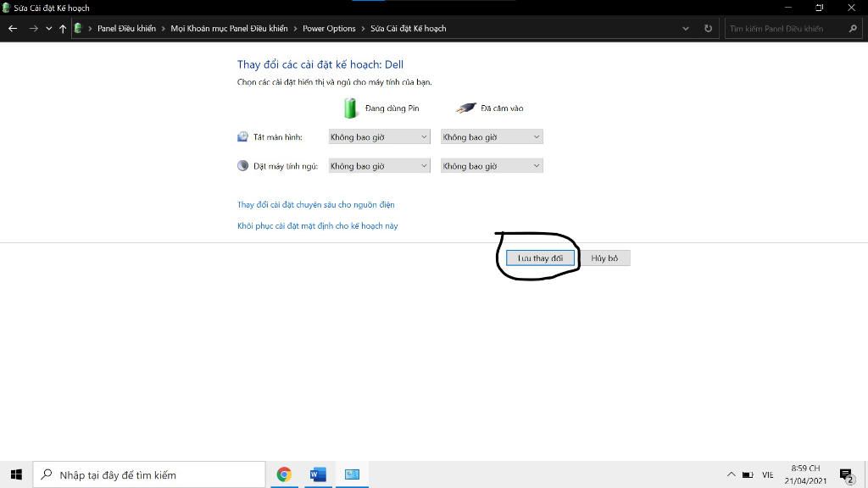868x488 pixels.
Task: Open Tắt màn hình dropdown for plugged in
Action: coord(492,136)
